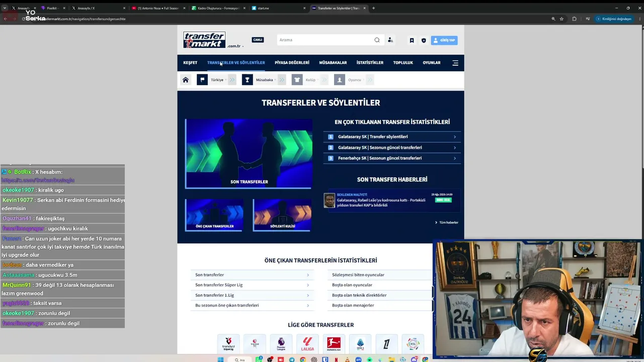Open the advanced person search icon

click(390, 40)
